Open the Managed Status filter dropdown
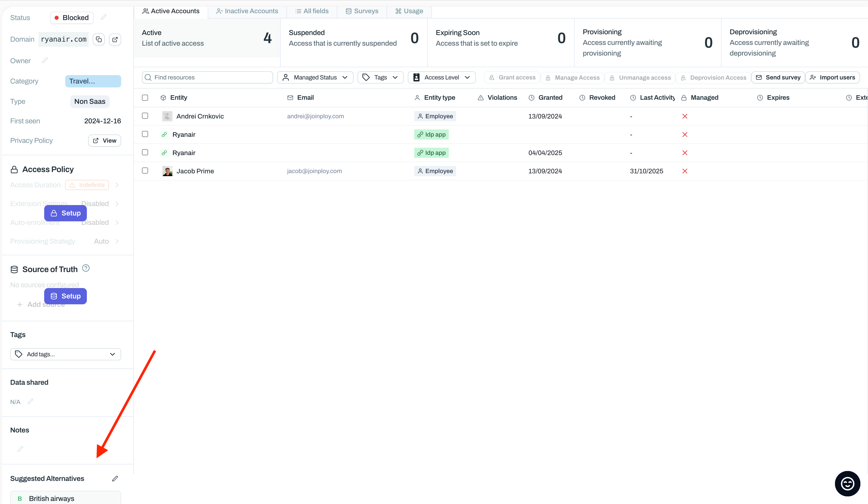The width and height of the screenshot is (868, 504). coord(315,77)
